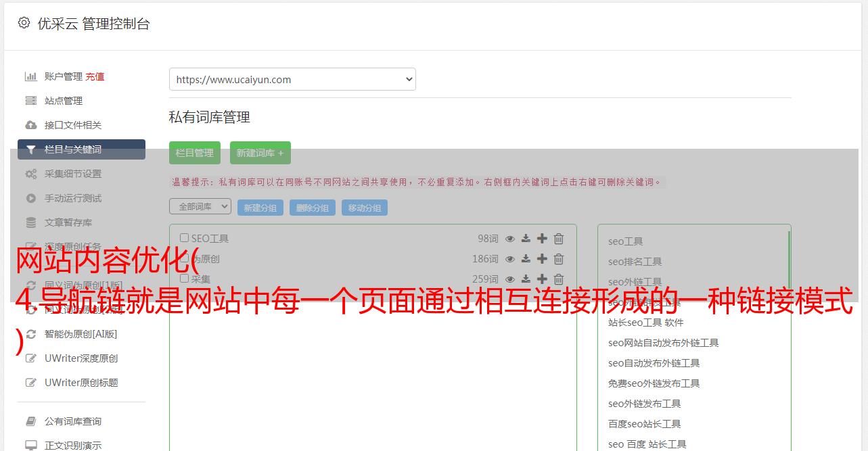This screenshot has height=451, width=868.
Task: Delete the SEO工具 library with trash icon
Action: pos(559,239)
